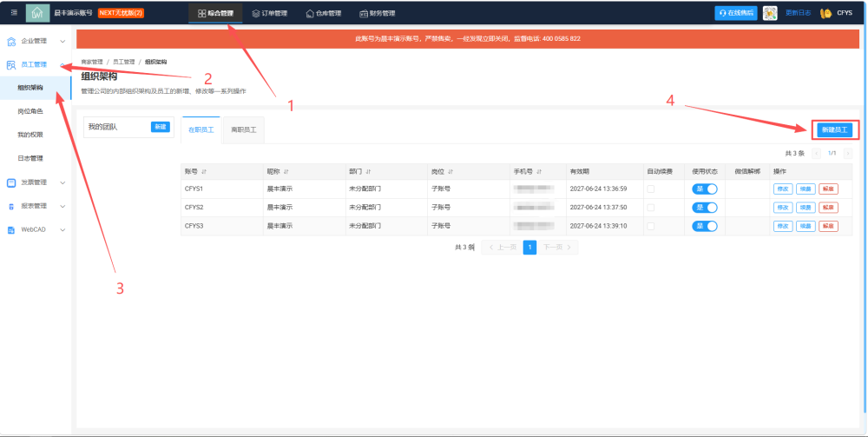This screenshot has height=437, width=868.
Task: Click 修改 for account CFYS2
Action: click(x=783, y=207)
